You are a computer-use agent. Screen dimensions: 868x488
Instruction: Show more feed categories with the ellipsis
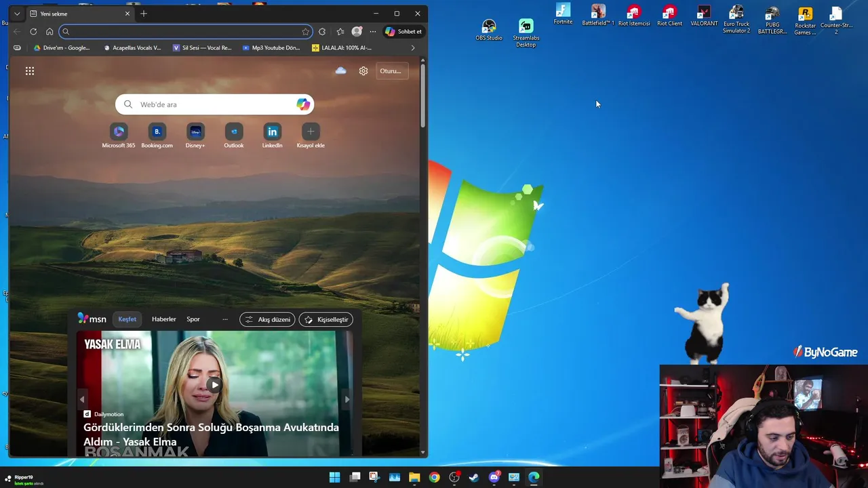[x=225, y=319]
